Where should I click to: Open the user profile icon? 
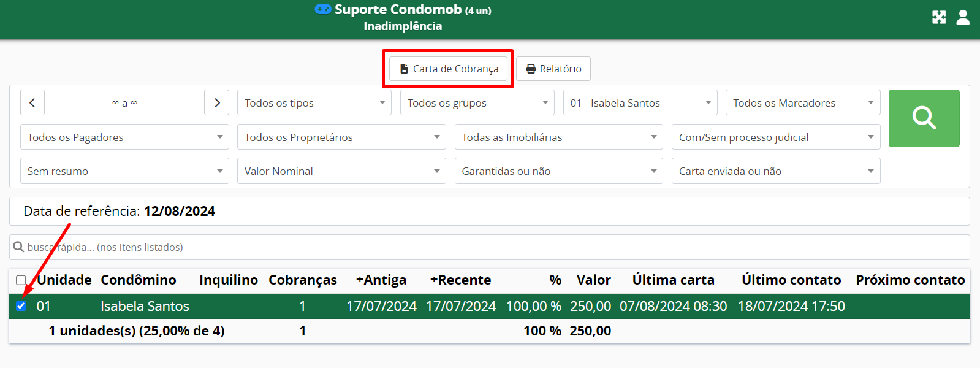pos(963,17)
